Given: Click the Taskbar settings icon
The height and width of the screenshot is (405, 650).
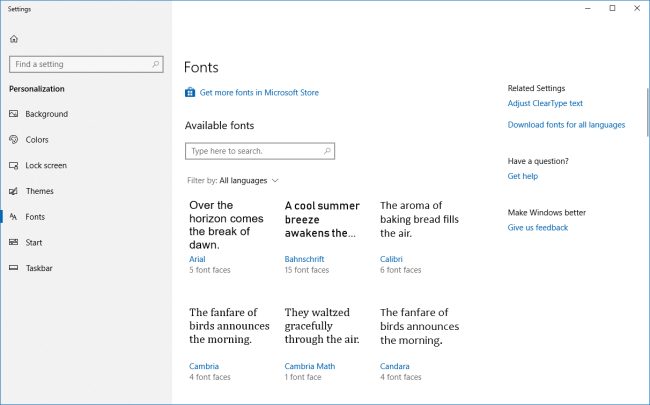Looking at the screenshot, I should 14,268.
